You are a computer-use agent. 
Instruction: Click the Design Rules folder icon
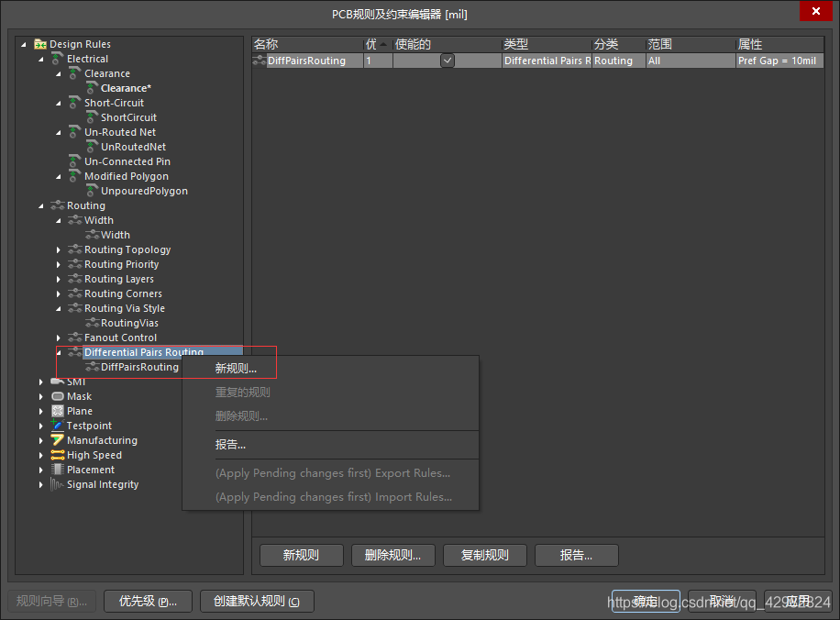click(x=40, y=44)
